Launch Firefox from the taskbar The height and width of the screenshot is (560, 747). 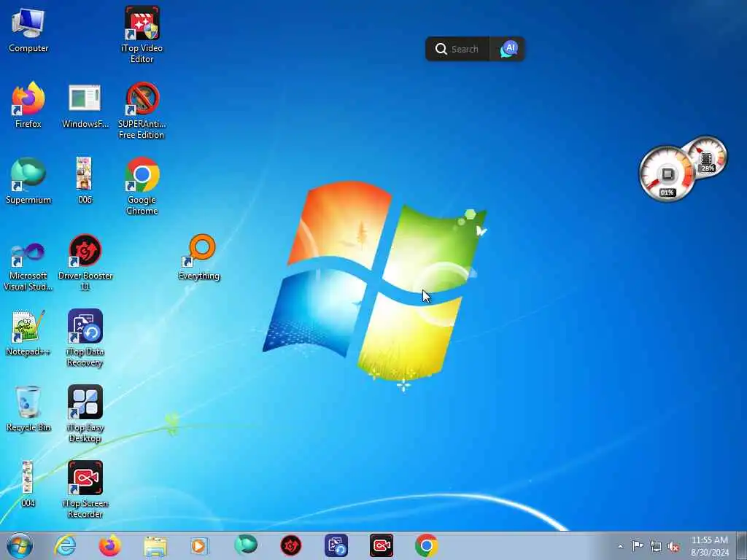point(110,545)
